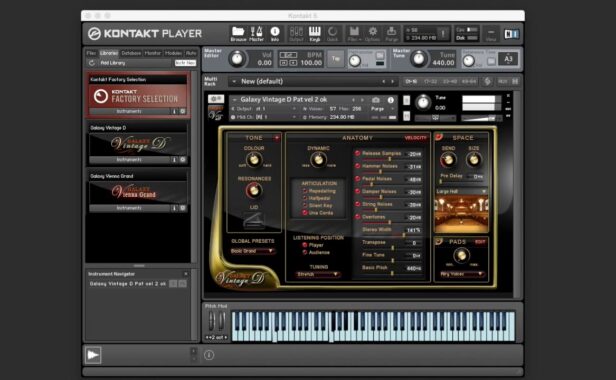Close the Instrument Navigator panel
Viewport: 616px width, 380px height.
(x=186, y=274)
